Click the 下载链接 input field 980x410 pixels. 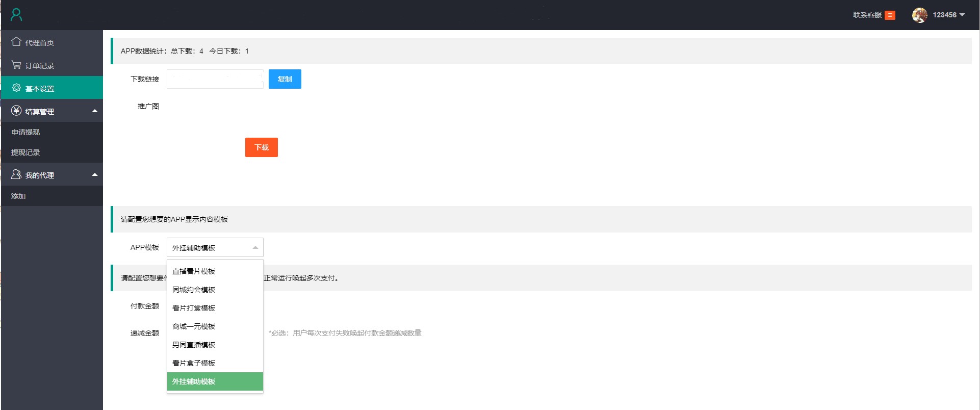click(215, 79)
